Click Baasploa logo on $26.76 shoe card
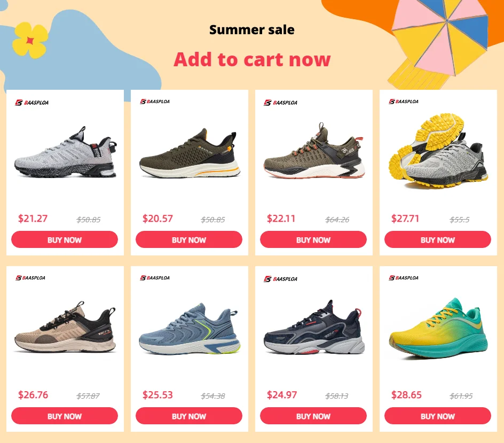Viewport: 504px width, 443px height. click(x=30, y=278)
